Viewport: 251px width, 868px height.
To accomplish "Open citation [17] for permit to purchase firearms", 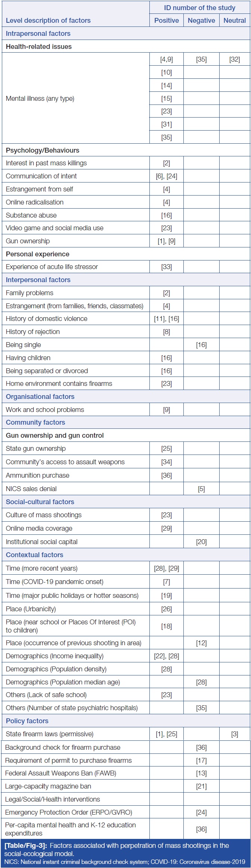I will point(201,761).
